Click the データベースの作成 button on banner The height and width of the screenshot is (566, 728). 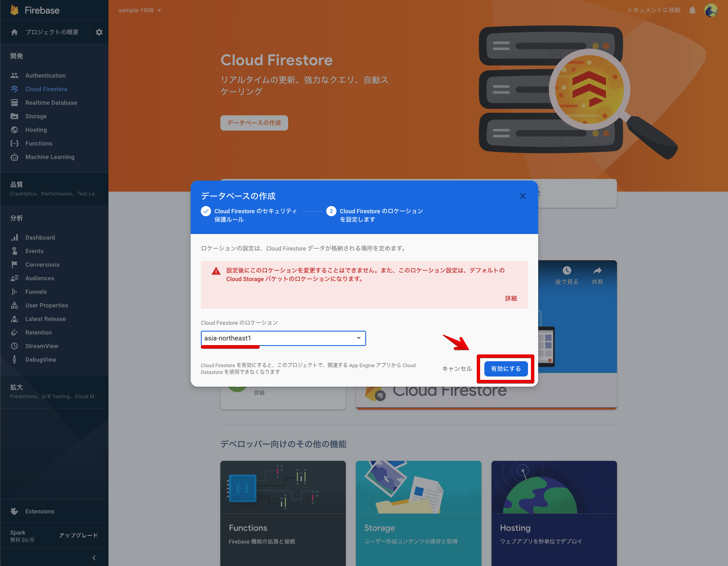[x=254, y=123]
